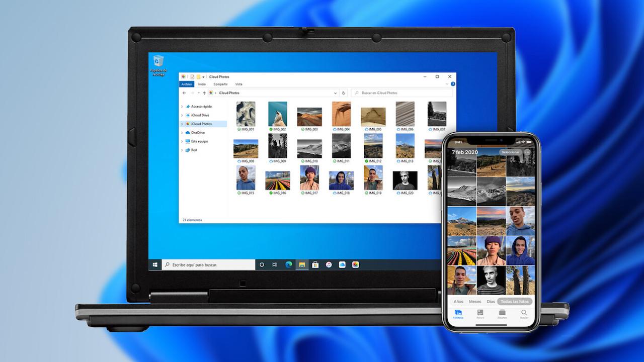Expand the ribbon chevron
Screen dimensions: 644x362
447,84
